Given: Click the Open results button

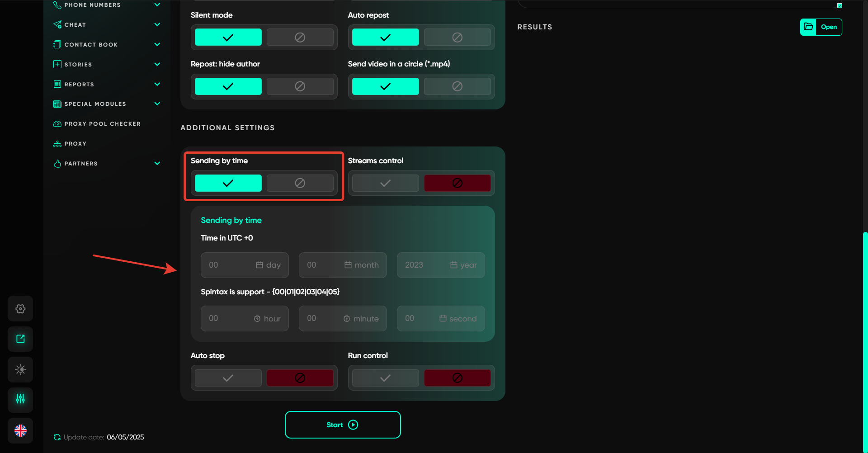Looking at the screenshot, I should (829, 27).
